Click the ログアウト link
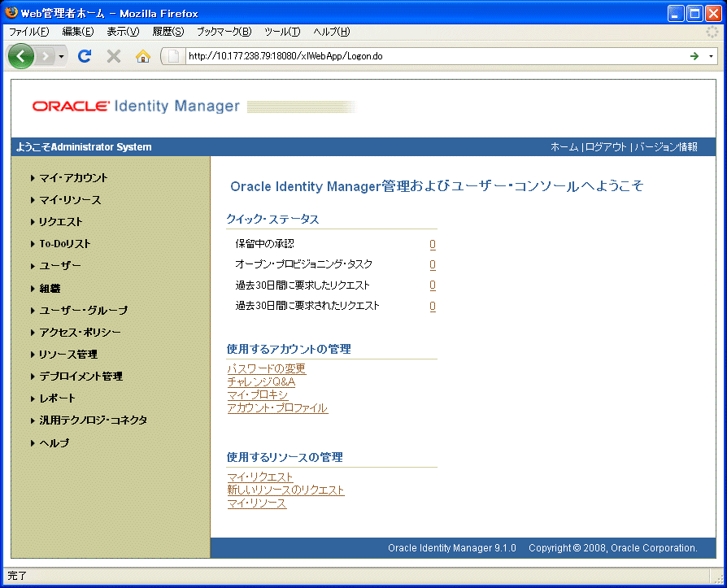The height and width of the screenshot is (588, 727). 606,147
